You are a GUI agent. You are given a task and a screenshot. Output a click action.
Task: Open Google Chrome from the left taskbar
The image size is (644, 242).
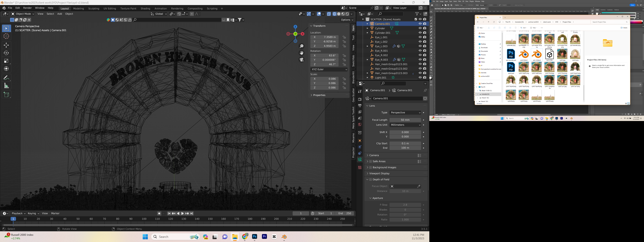(x=245, y=237)
